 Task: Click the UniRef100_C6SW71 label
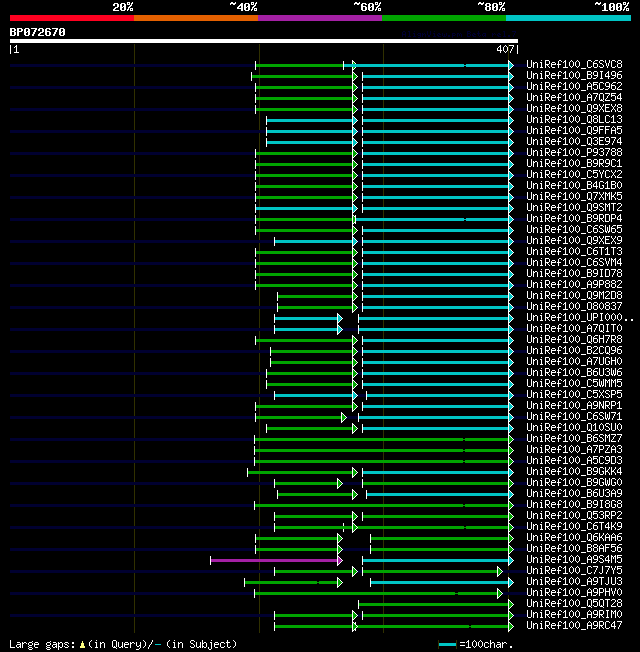pyautogui.click(x=574, y=417)
